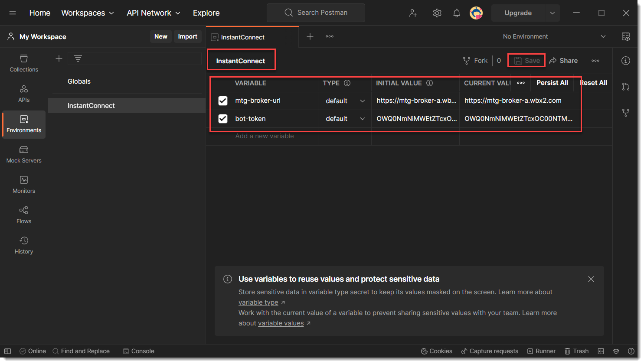
Task: Open Flows in the sidebar
Action: [x=24, y=215]
